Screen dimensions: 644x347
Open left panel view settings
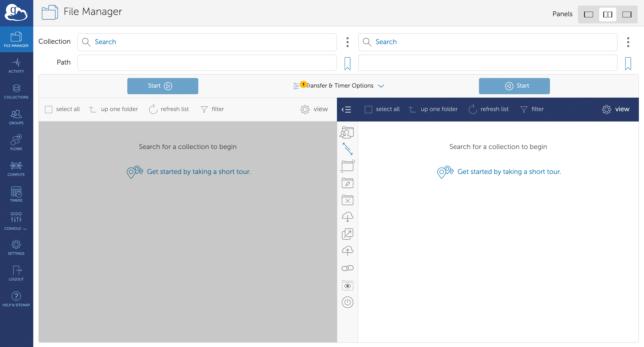coord(314,109)
